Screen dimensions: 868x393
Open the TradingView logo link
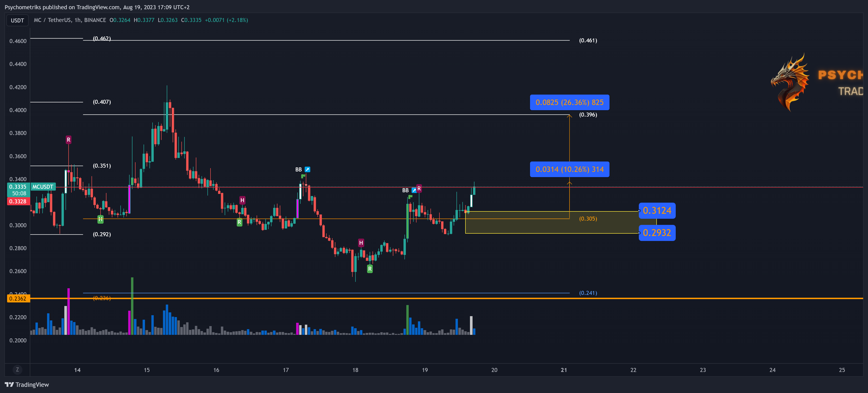click(27, 384)
